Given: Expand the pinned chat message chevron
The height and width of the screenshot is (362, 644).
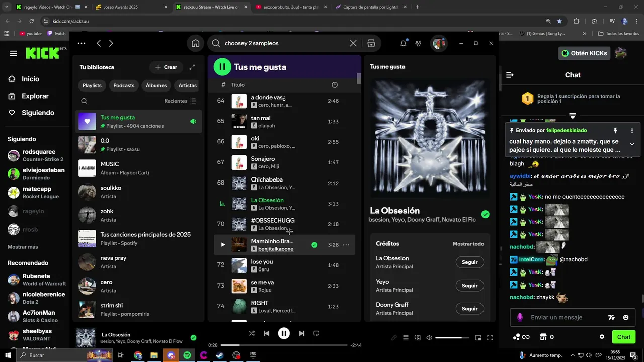Looking at the screenshot, I should click(632, 144).
